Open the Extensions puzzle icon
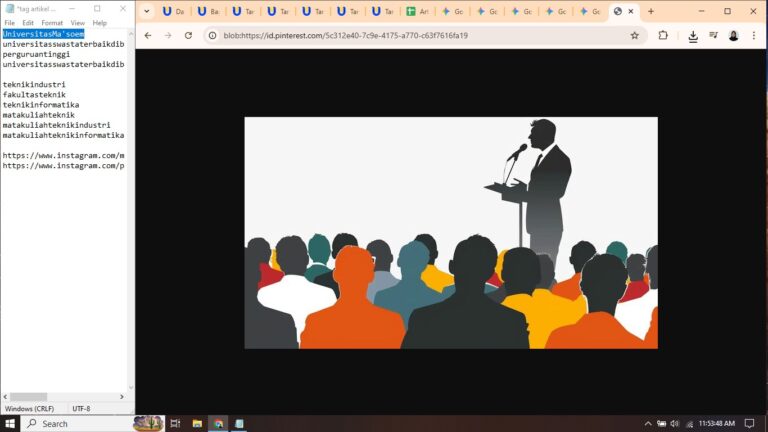The image size is (768, 432). click(x=663, y=35)
